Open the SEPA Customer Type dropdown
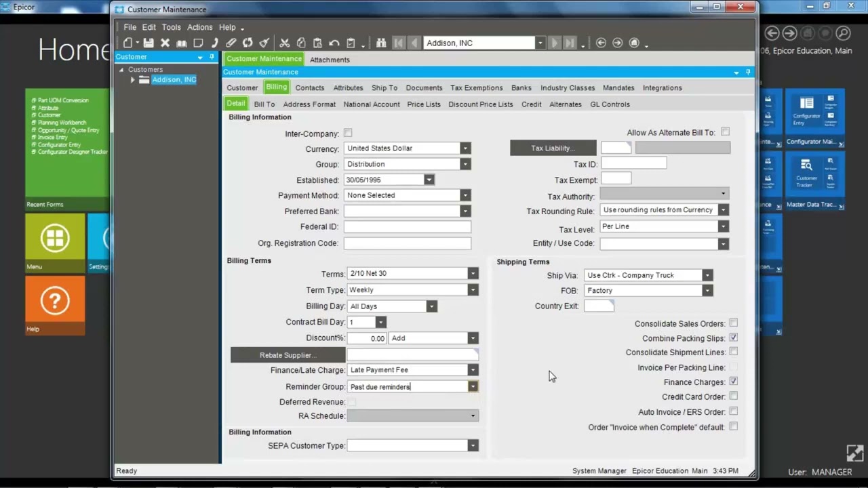Image resolution: width=868 pixels, height=488 pixels. click(x=473, y=445)
